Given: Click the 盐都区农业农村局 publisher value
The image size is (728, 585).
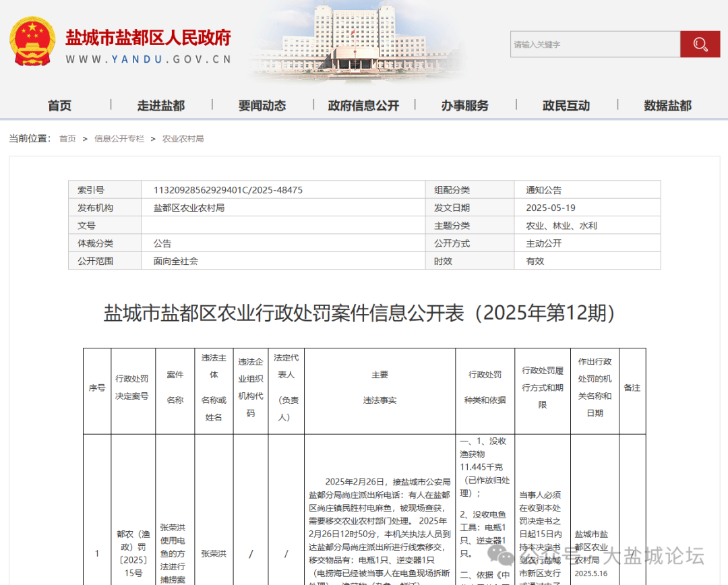Looking at the screenshot, I should (x=189, y=208).
